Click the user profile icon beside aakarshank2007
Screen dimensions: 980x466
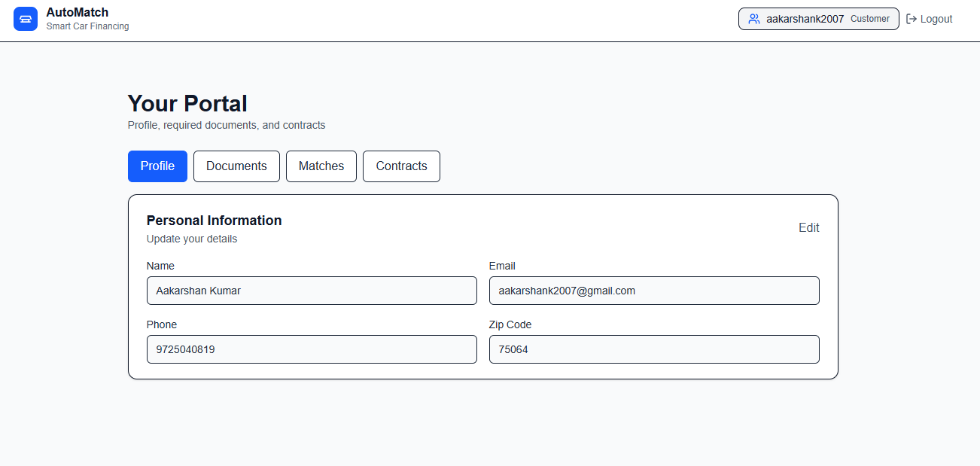(754, 19)
